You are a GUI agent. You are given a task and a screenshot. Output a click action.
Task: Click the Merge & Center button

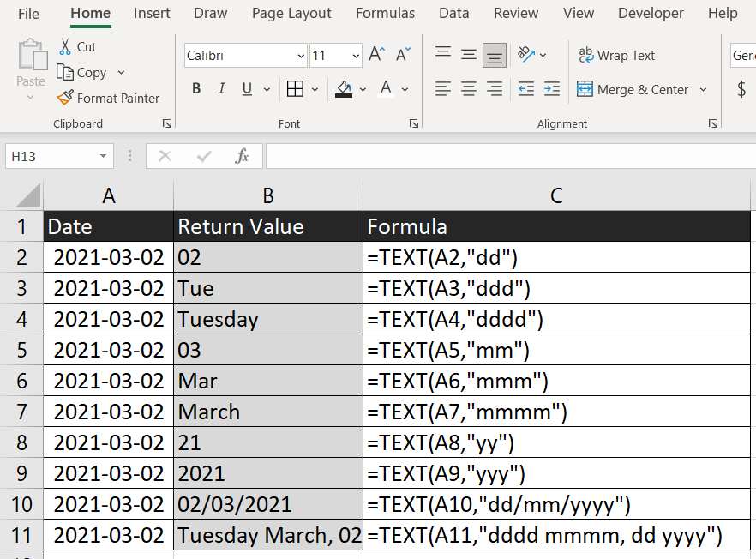(x=633, y=90)
